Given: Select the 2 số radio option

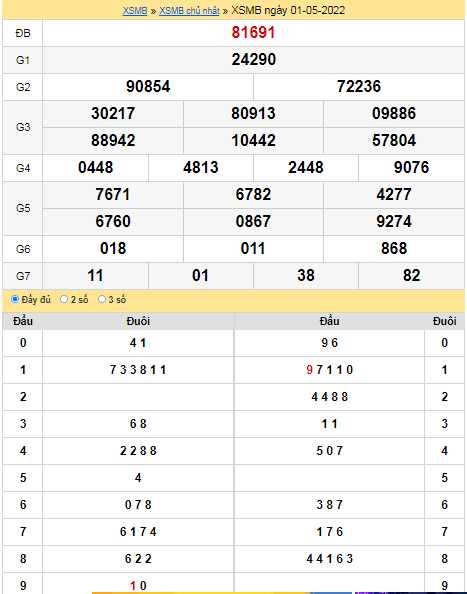Looking at the screenshot, I should point(64,299).
